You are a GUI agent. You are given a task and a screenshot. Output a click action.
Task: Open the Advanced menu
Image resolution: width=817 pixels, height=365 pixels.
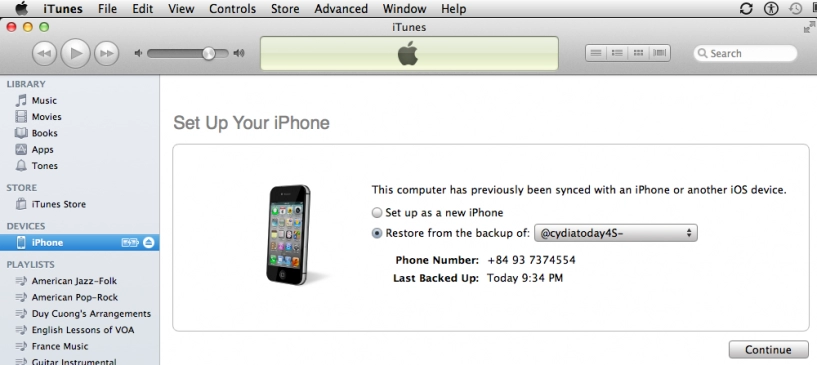[x=341, y=9]
